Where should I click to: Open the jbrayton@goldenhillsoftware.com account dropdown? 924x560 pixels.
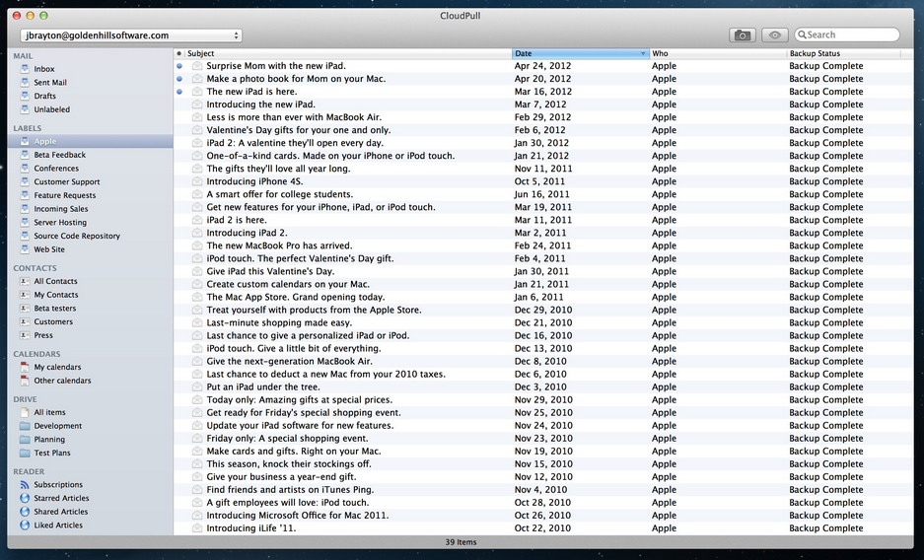(x=131, y=35)
